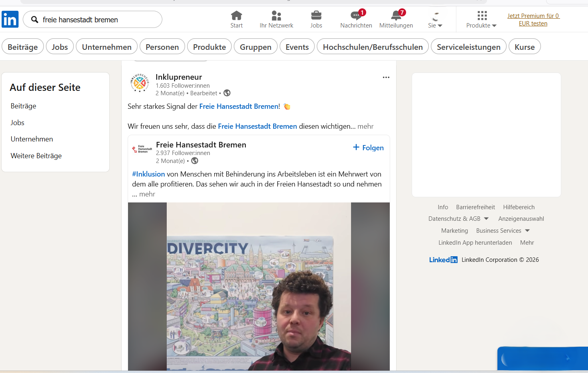Screen dimensions: 588x373
Task: Open the three-dot post options menu
Action: pyautogui.click(x=386, y=77)
